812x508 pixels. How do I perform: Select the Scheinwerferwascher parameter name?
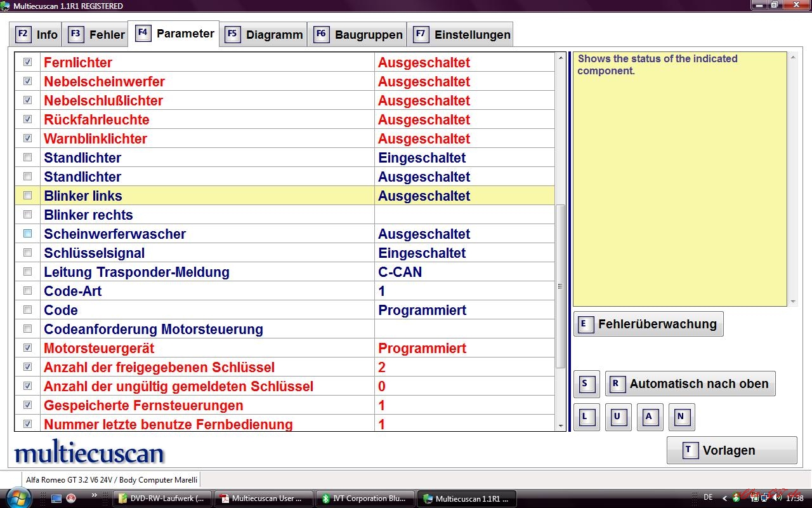[115, 234]
